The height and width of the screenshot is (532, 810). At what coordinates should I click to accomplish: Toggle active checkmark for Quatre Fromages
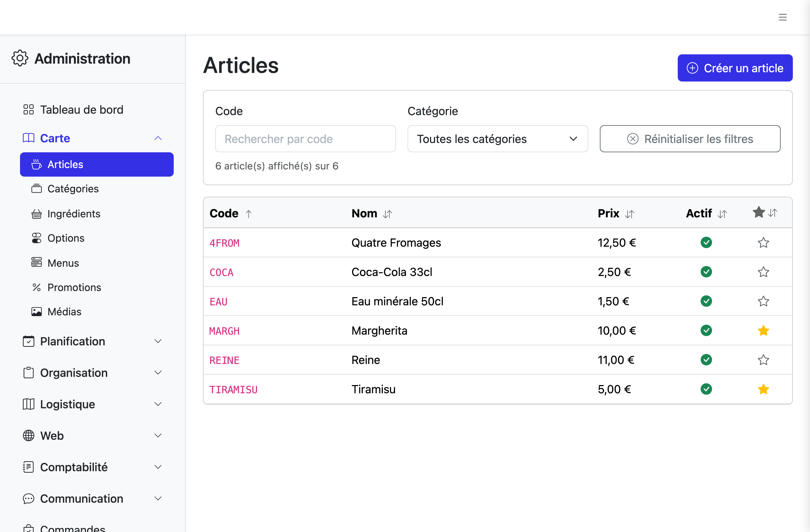tap(706, 242)
